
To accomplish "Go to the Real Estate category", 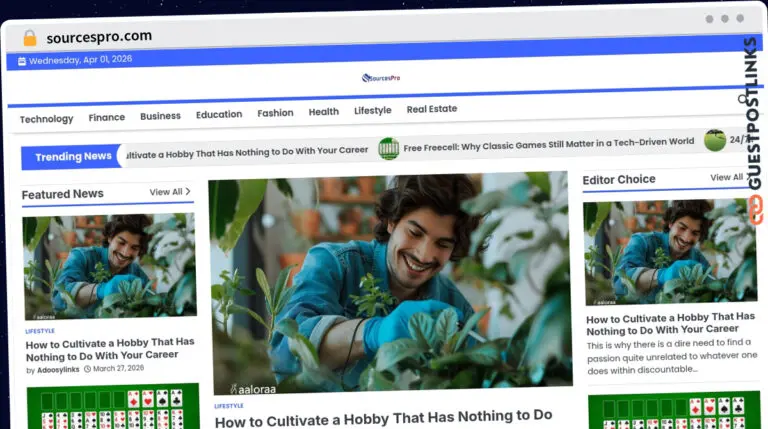I will tap(432, 109).
